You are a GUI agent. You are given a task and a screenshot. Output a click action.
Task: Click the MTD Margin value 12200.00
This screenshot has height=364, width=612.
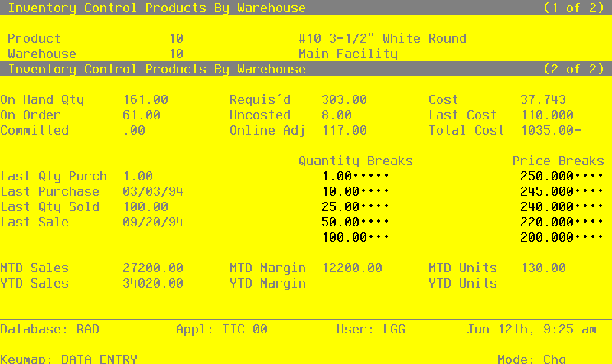click(x=352, y=268)
